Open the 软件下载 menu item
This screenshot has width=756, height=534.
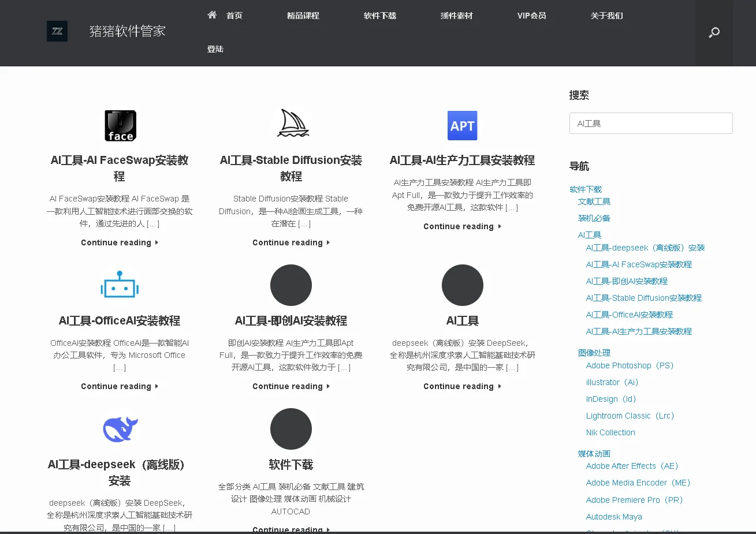[x=379, y=16]
